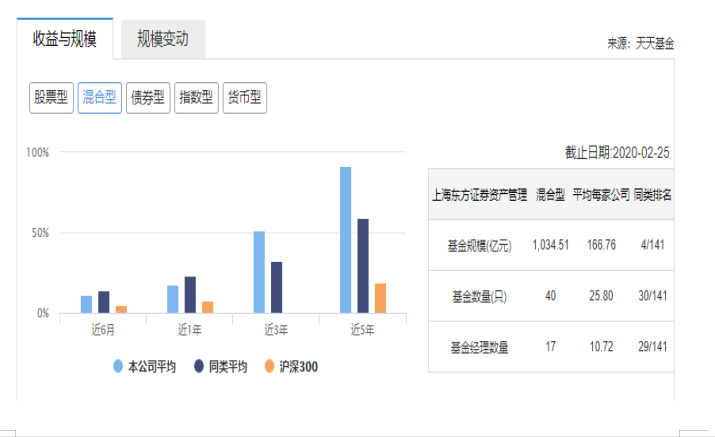This screenshot has height=437, width=715.
Task: Click the 30/141 ranking cell
Action: tap(653, 296)
